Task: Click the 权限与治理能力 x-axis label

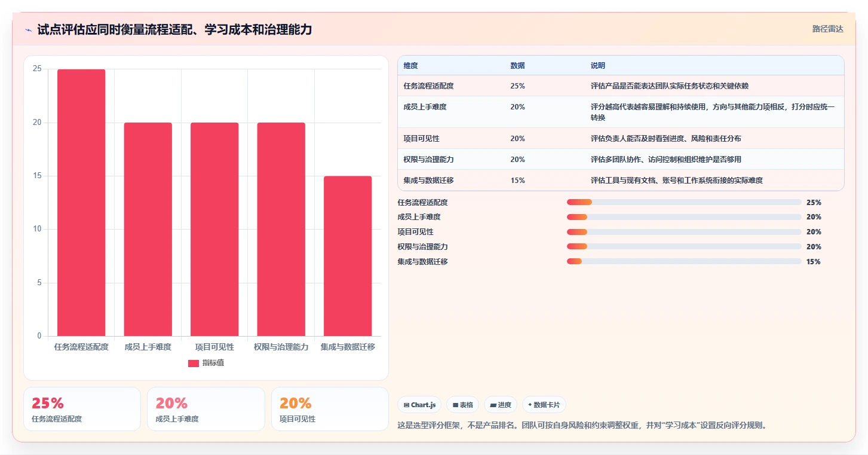Action: (281, 347)
